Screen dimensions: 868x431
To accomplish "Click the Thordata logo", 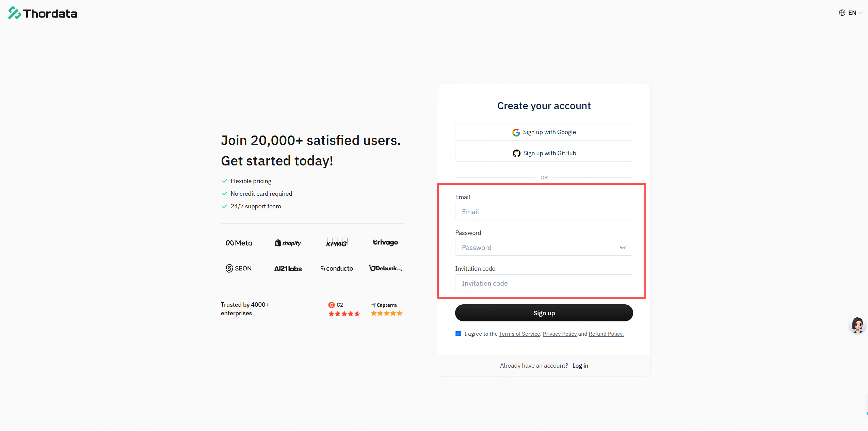I will [x=43, y=13].
